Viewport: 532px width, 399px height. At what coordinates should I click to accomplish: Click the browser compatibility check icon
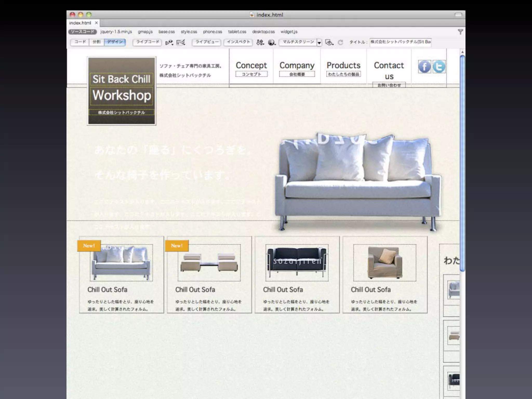(x=169, y=42)
